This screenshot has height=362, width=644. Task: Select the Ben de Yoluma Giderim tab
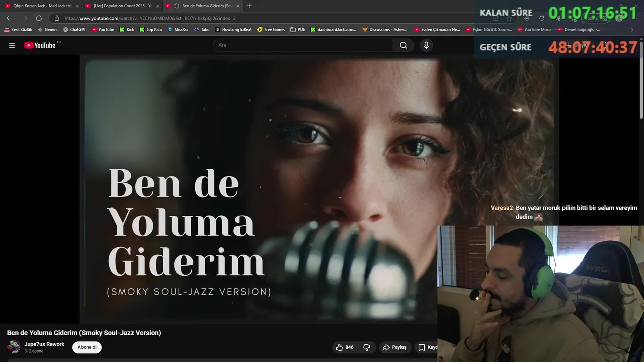point(202,6)
